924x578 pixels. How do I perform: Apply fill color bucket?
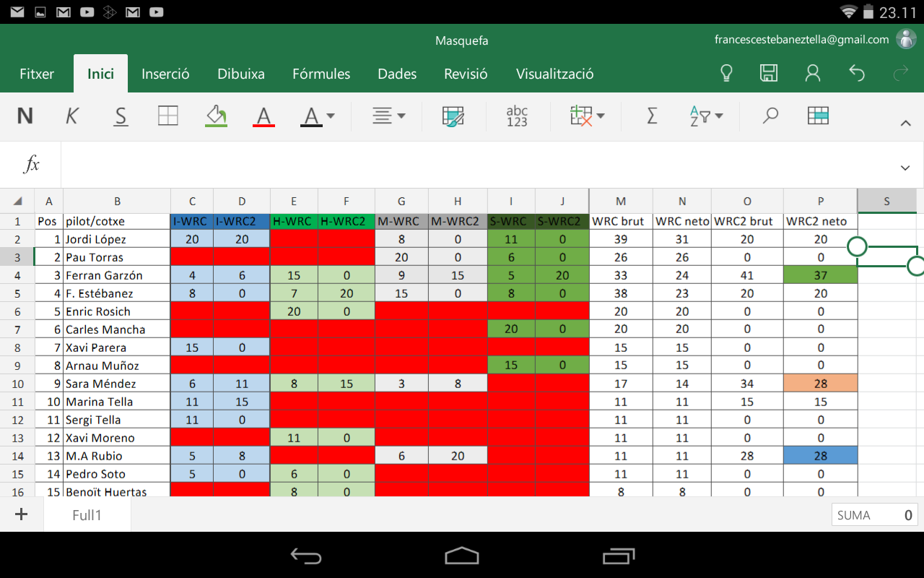(x=216, y=116)
